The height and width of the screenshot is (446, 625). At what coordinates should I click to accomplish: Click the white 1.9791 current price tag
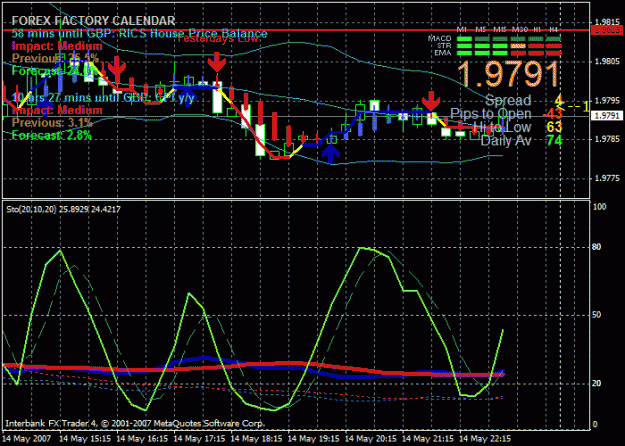click(606, 116)
